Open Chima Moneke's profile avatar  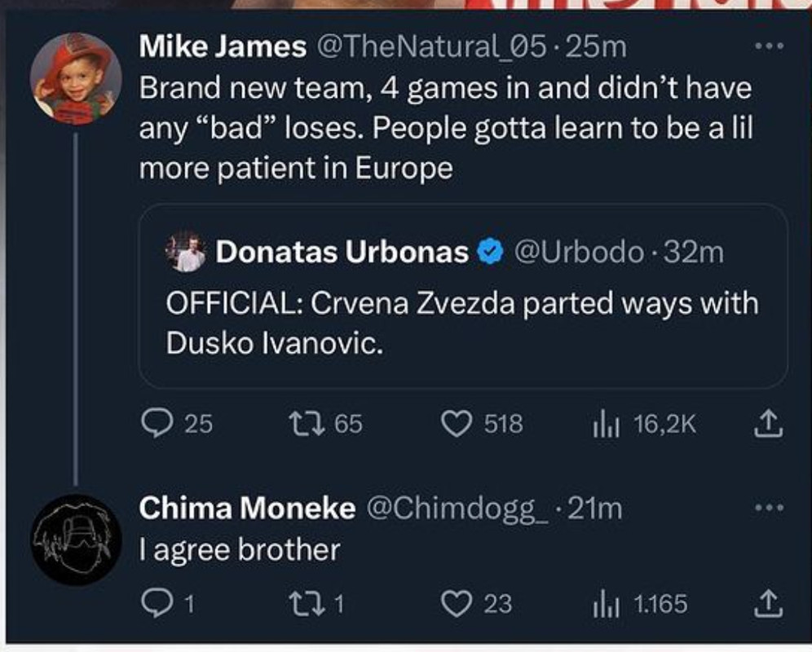point(76,540)
